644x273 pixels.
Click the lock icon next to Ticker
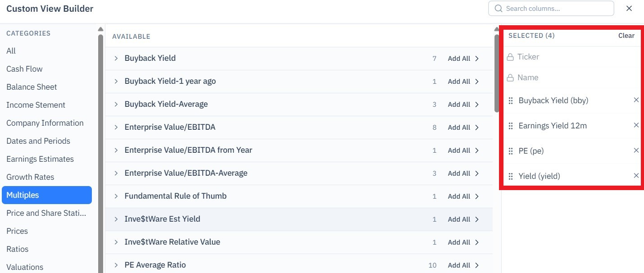pos(510,57)
